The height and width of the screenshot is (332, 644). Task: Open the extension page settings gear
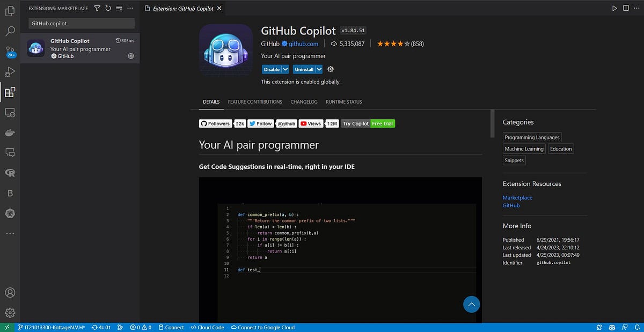tap(331, 69)
